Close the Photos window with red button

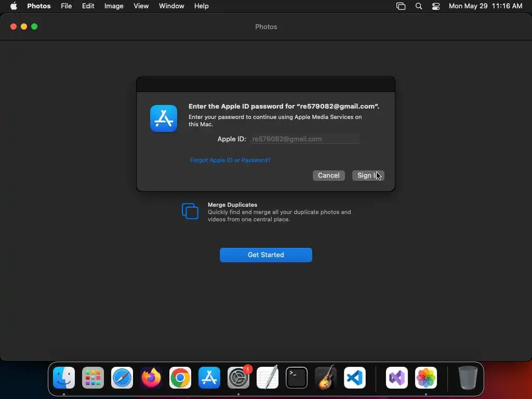(x=14, y=26)
